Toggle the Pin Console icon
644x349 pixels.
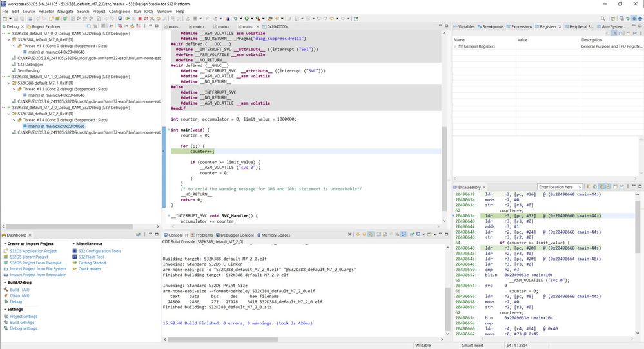tap(412, 234)
